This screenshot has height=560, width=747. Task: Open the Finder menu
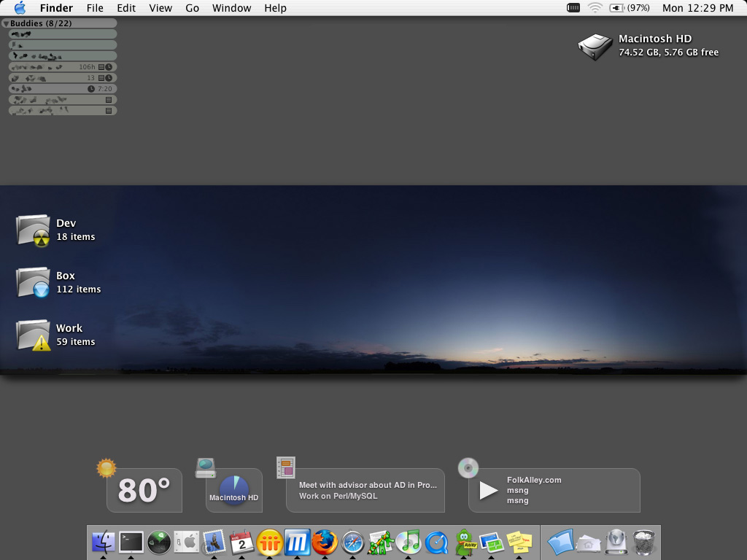pos(56,8)
